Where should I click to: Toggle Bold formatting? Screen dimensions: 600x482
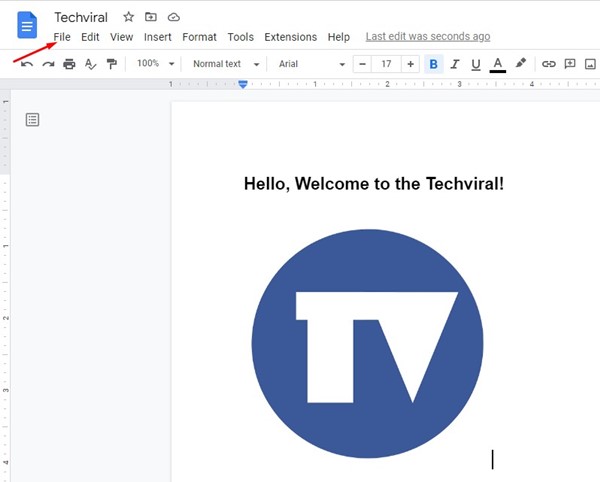click(x=434, y=64)
